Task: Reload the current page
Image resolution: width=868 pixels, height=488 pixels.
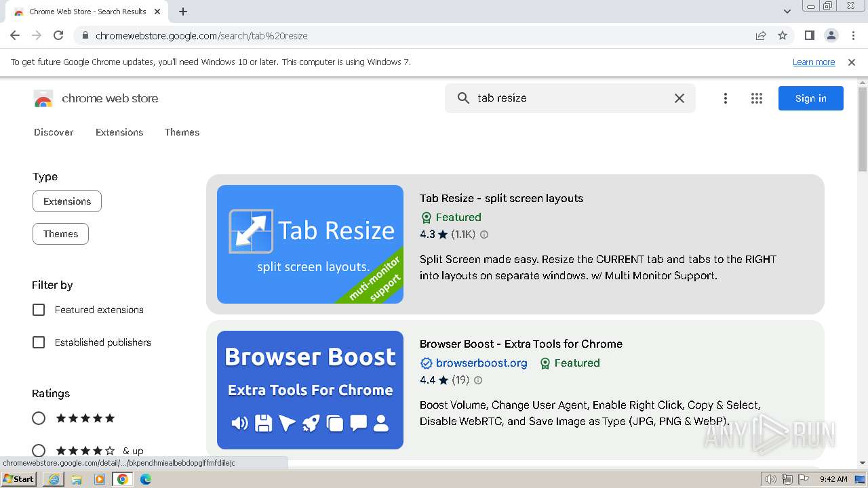Action: coord(58,35)
